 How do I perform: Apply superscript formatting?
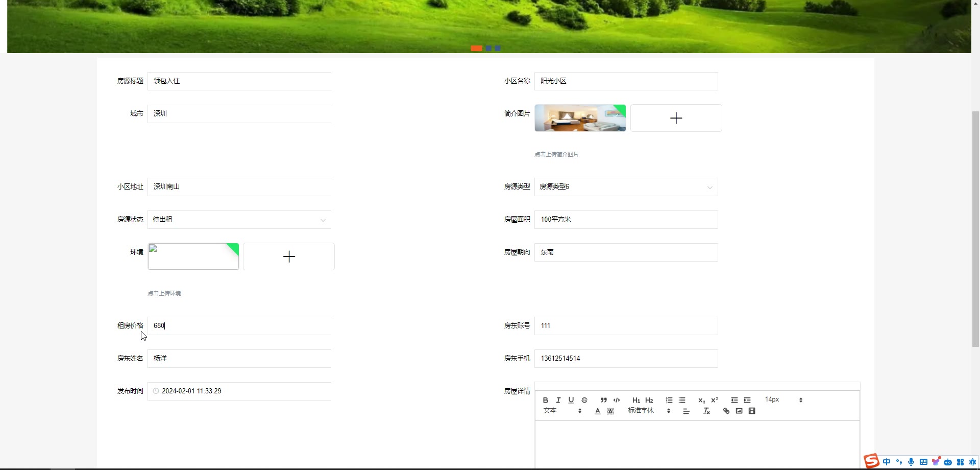coord(715,400)
